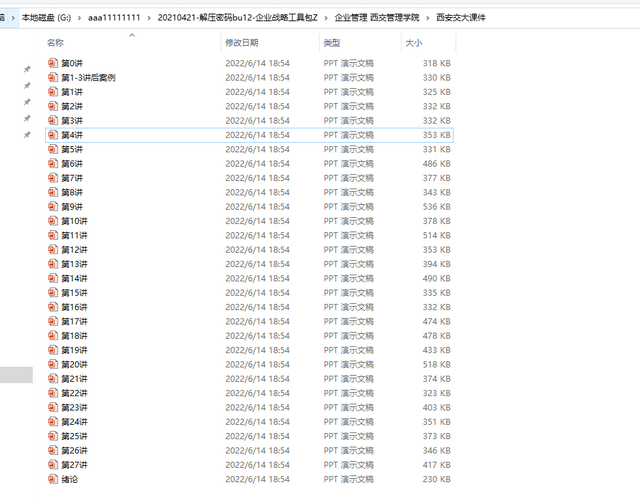640x502 pixels.
Task: Click the 486 KB size of 第6讲
Action: pos(436,164)
